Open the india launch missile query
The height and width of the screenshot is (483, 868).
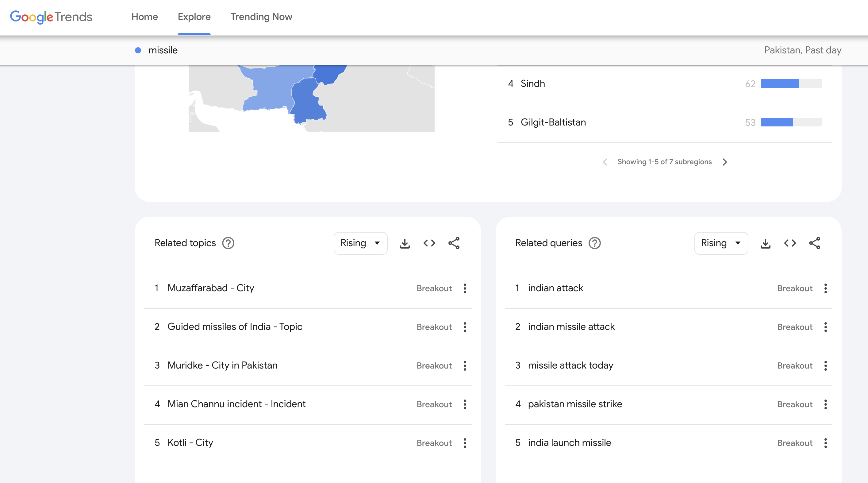[570, 443]
